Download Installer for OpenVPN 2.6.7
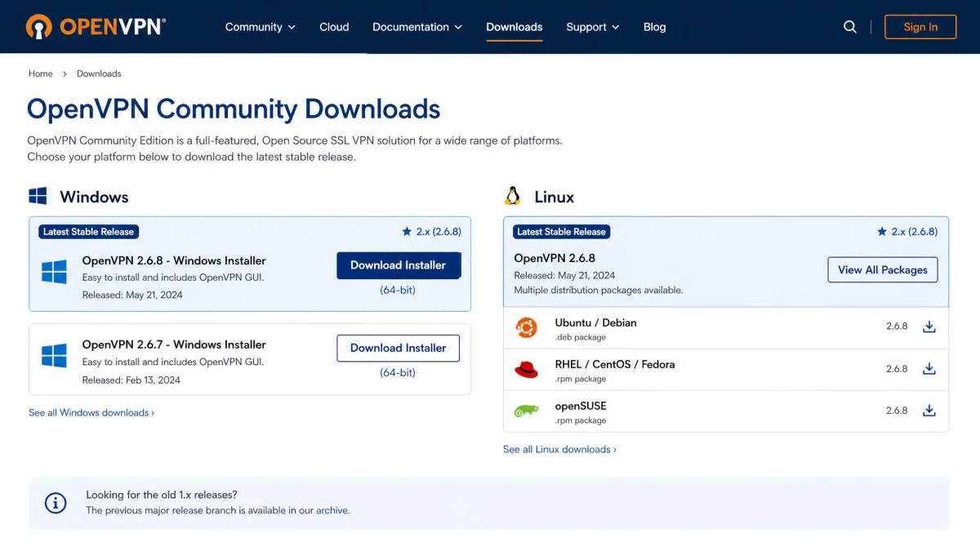This screenshot has height=551, width=980. coord(399,348)
